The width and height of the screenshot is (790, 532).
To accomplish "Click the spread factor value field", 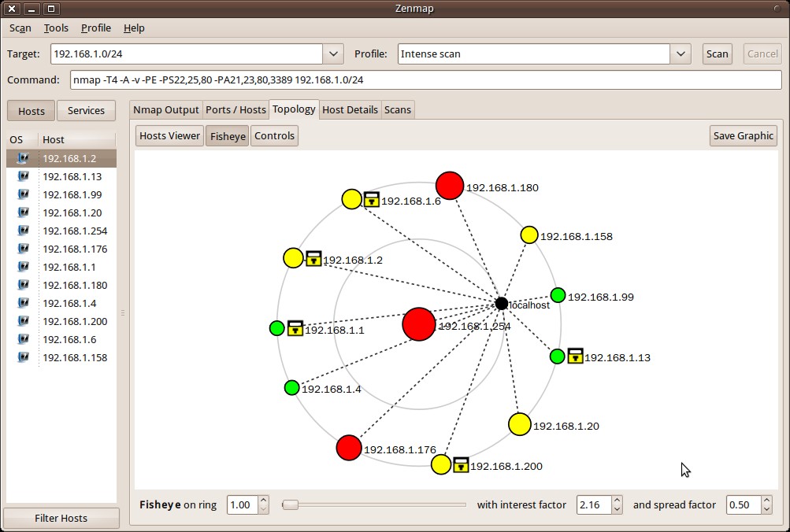I will (744, 504).
